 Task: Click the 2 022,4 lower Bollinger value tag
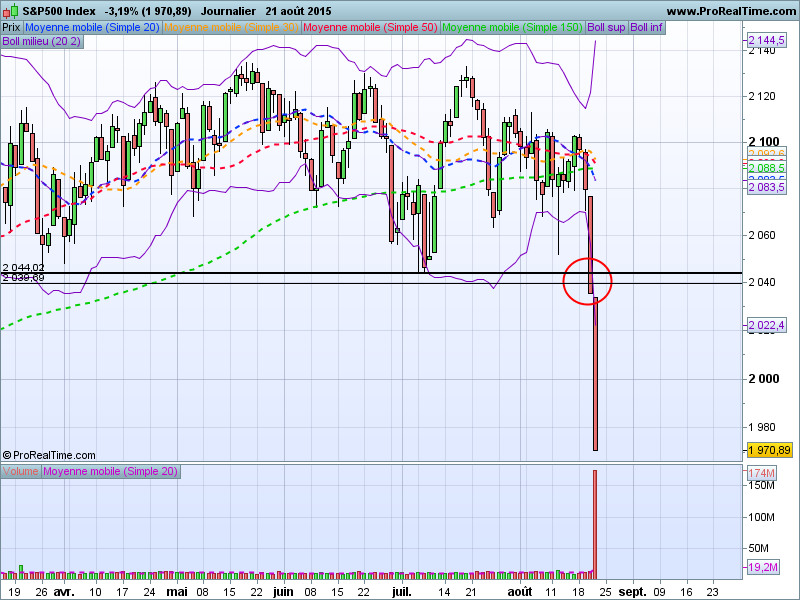coord(766,325)
